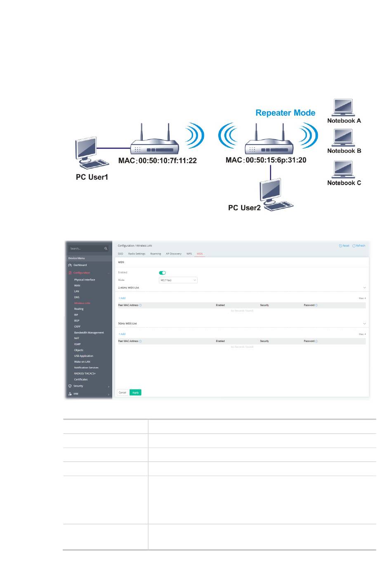The height and width of the screenshot is (577, 392).
Task: Open Objects menu entry
Action: [x=79, y=350]
